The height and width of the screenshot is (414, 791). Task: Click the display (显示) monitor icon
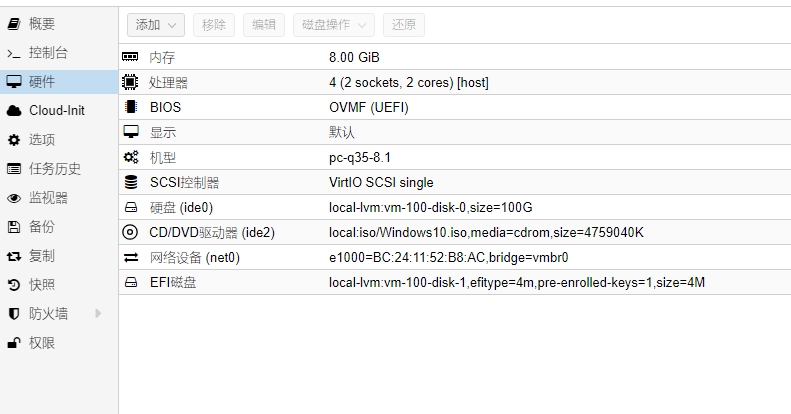click(130, 132)
